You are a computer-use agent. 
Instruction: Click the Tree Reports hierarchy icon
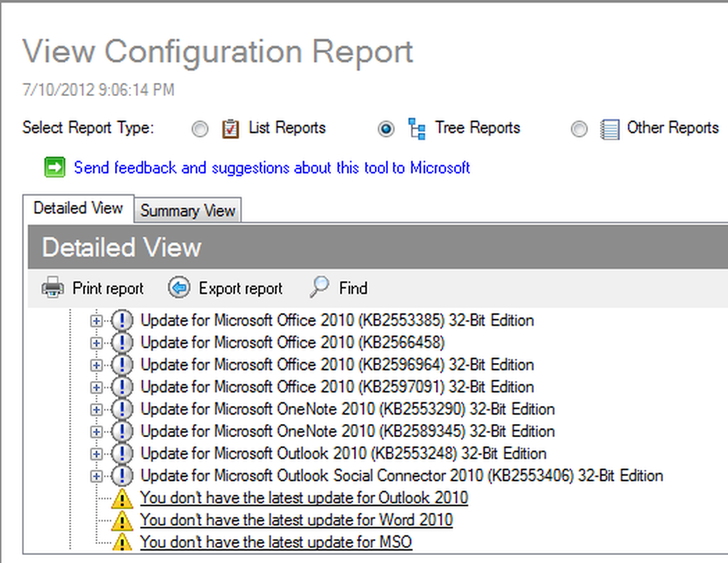pyautogui.click(x=417, y=129)
